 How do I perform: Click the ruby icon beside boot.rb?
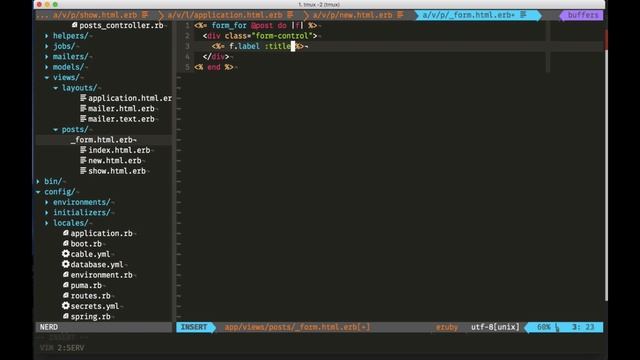(66, 244)
